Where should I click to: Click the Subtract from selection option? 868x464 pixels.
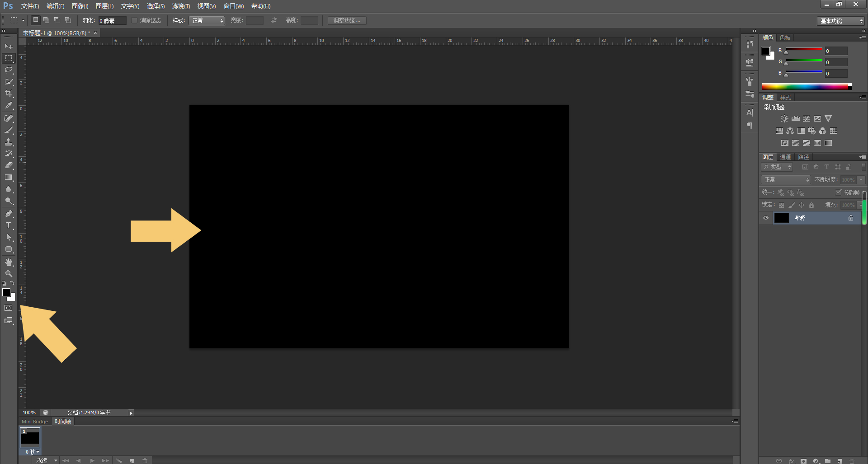tap(57, 20)
